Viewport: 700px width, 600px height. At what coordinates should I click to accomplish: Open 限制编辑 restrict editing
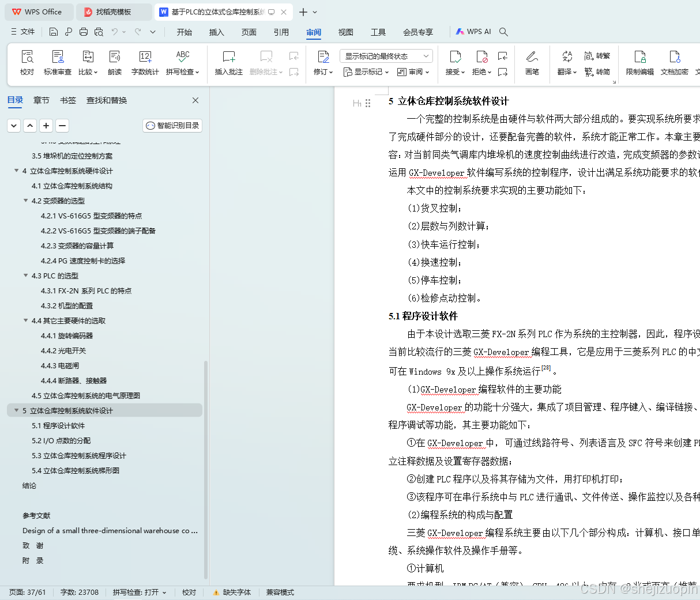coord(640,62)
